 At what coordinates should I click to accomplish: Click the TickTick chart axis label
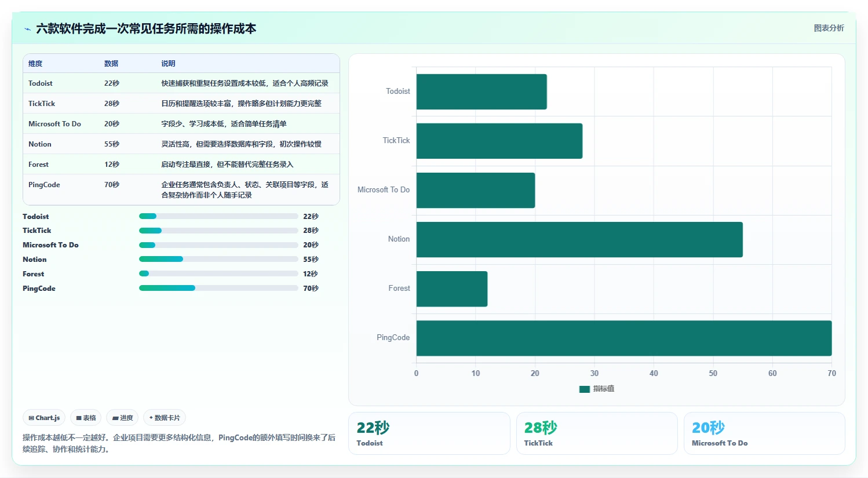pos(396,141)
